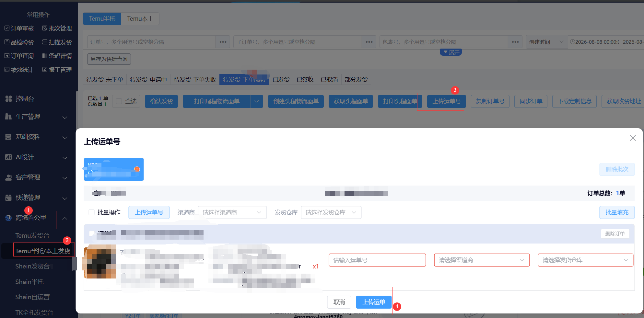Viewport: 644px width, 318px height.
Task: Open 条码详情 shortcut in sidebar
Action: 57,56
